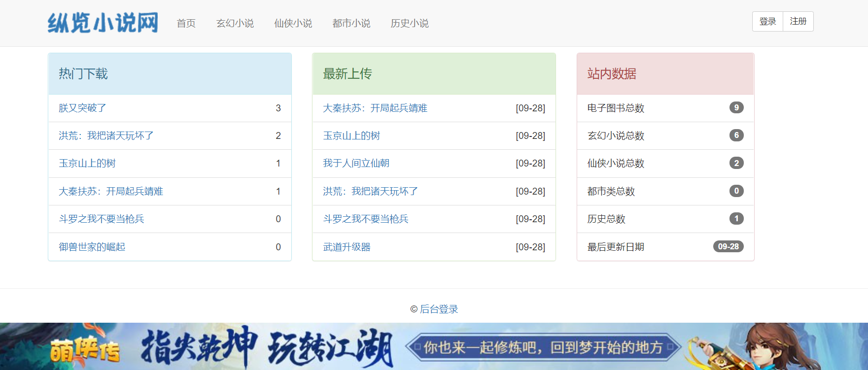This screenshot has height=370, width=868.
Task: Open 洪荒：我把诸天玩坏了 in the 热门下载 list
Action: point(106,135)
